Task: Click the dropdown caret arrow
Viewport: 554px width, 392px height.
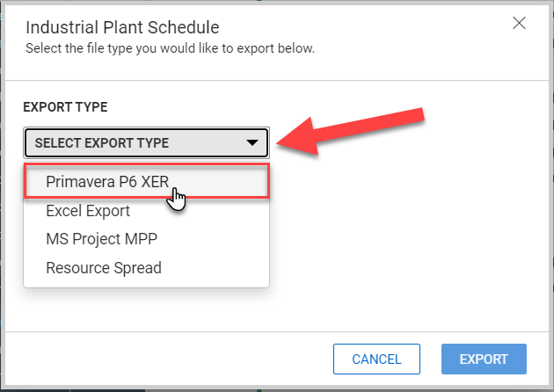Action: 252,142
